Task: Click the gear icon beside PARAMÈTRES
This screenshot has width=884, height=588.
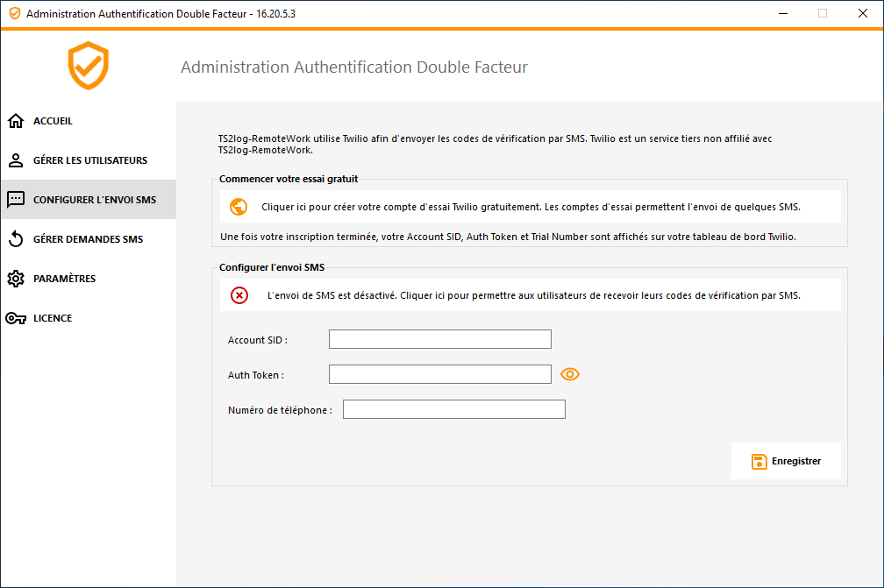Action: [16, 279]
